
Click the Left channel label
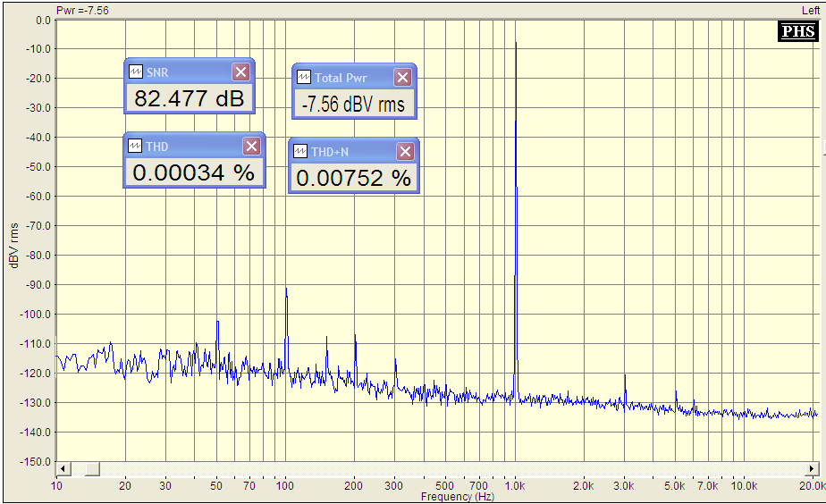pos(811,11)
